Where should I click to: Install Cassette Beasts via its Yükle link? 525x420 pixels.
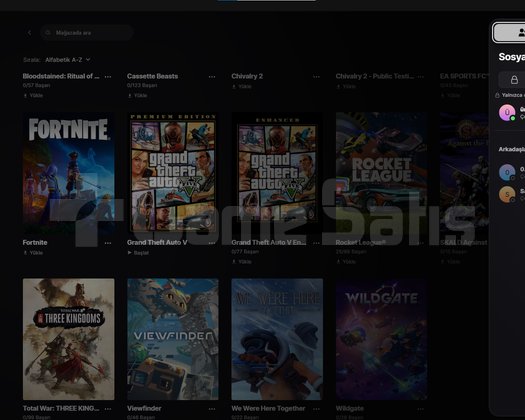137,95
